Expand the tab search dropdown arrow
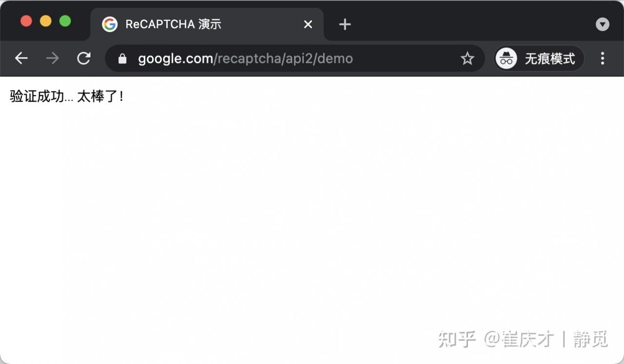Viewport: 624px width, 364px height. tap(603, 24)
